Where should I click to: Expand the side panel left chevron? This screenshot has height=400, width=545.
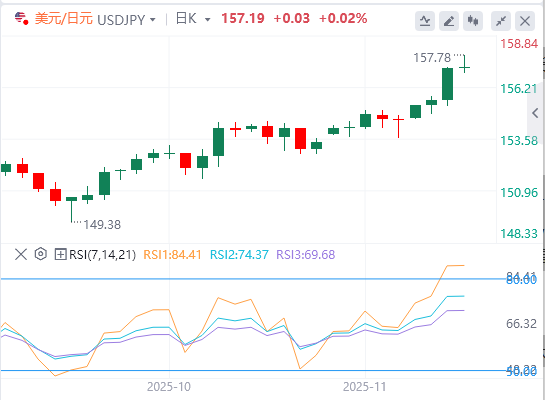tap(535, 113)
